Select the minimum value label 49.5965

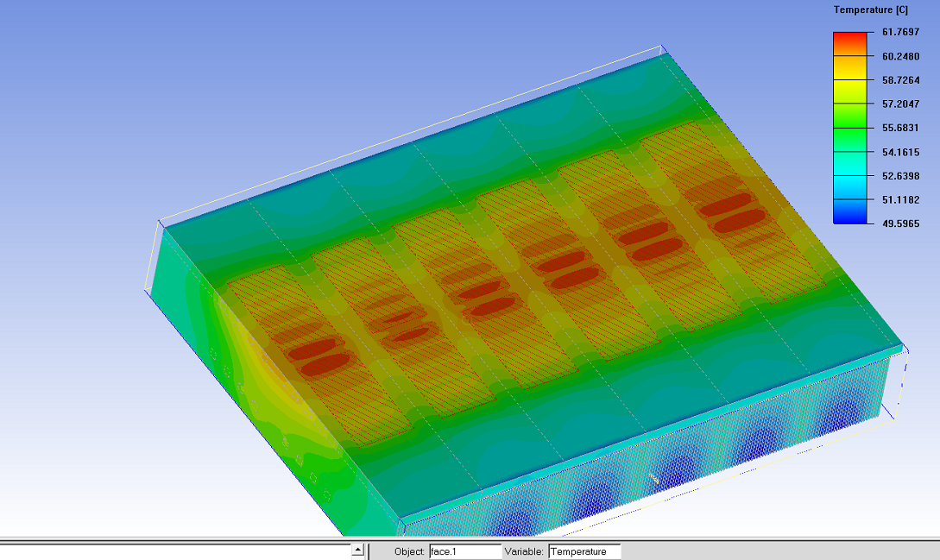tap(899, 223)
